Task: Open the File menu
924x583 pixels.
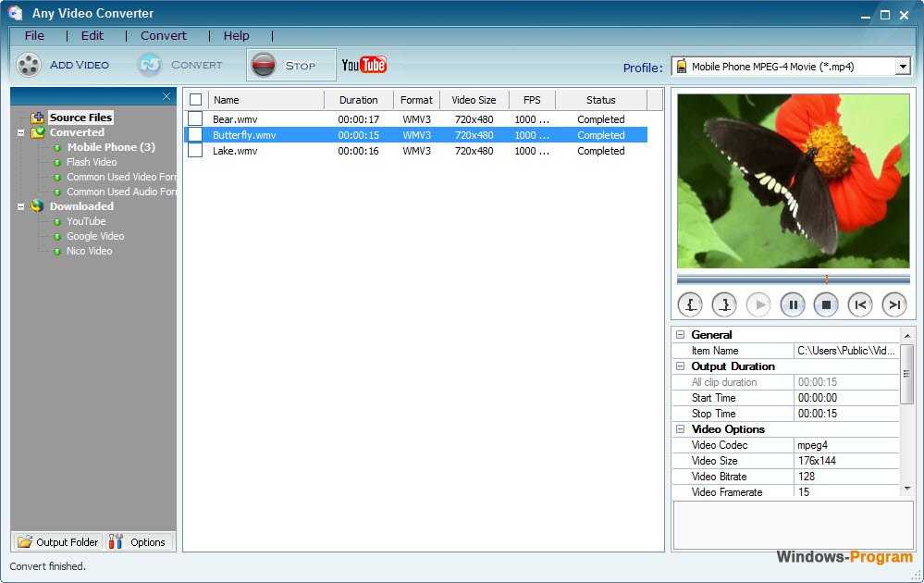Action: pyautogui.click(x=34, y=36)
